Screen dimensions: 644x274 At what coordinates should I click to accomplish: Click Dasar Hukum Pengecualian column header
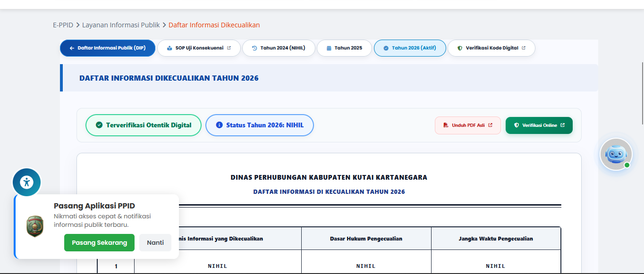click(x=366, y=239)
